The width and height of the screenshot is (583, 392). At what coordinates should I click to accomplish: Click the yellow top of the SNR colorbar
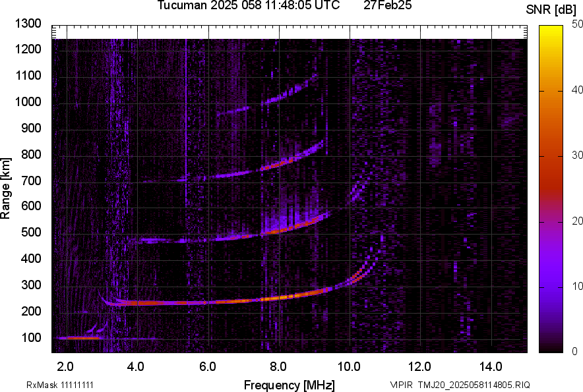551,31
